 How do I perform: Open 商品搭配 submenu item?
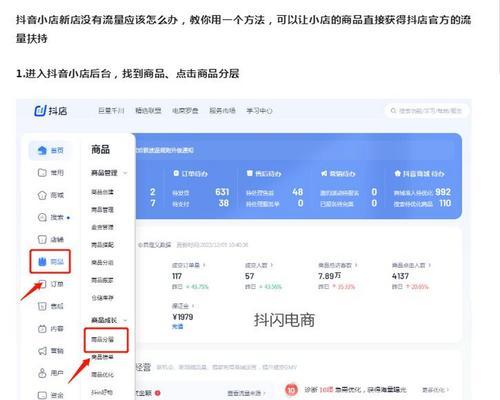102,245
